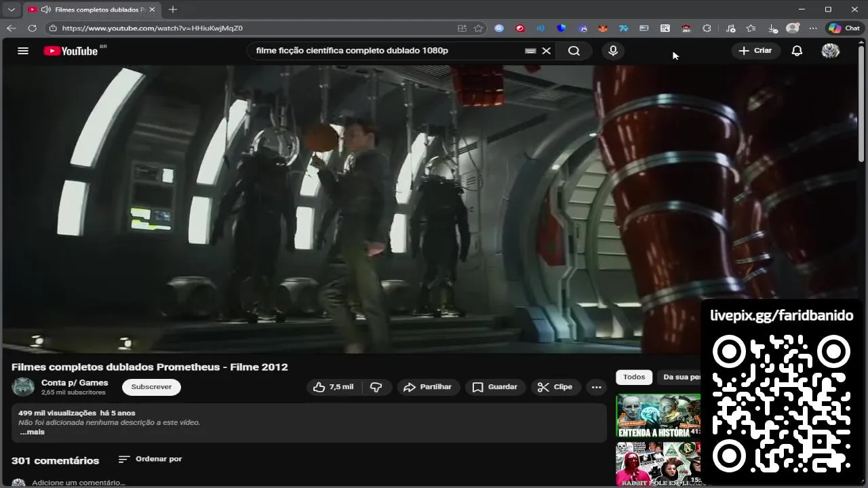The image size is (868, 488).
Task: Expand the description with ...mais
Action: 32,432
